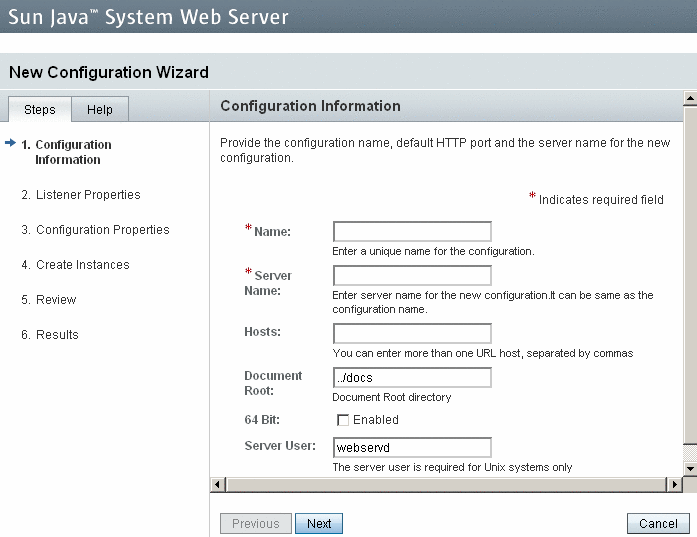Select step 2 Listener Properties
The height and width of the screenshot is (537, 697).
(x=81, y=195)
